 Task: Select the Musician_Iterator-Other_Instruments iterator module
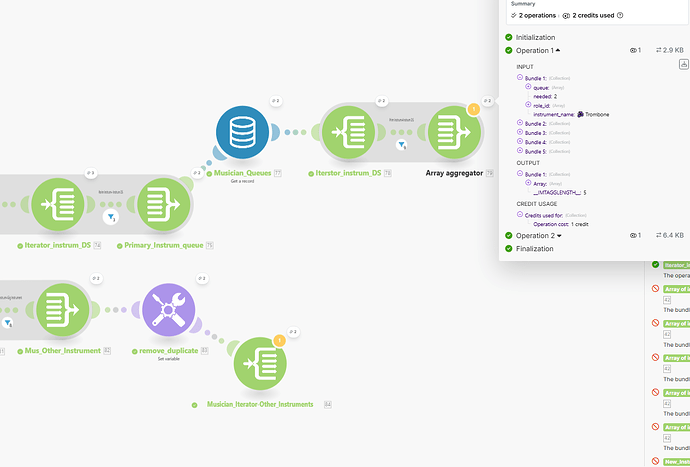(x=260, y=364)
